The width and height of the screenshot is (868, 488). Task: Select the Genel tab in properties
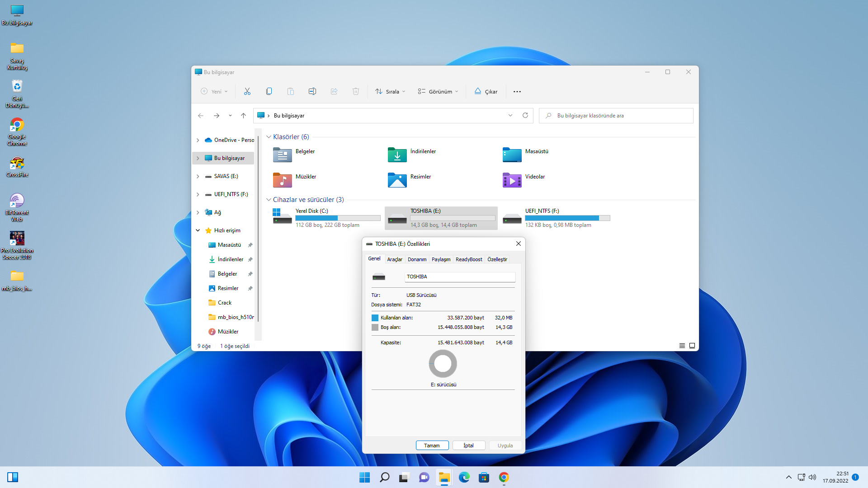point(374,258)
